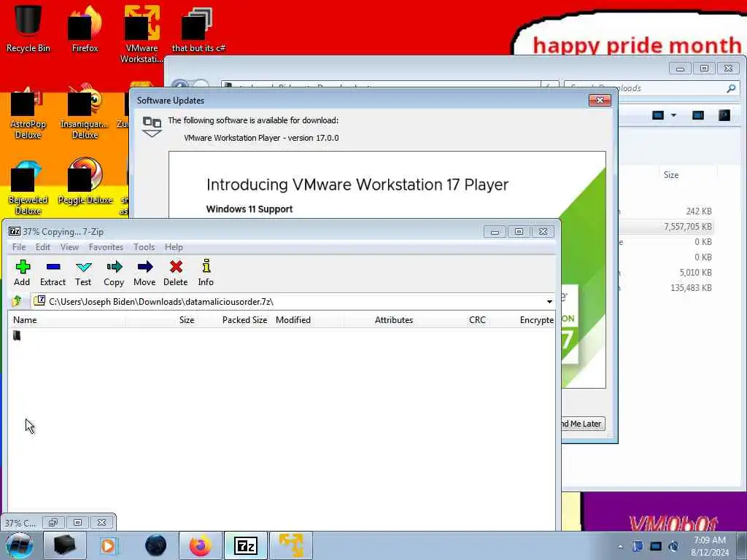Sort 7-Zip list by CRC column
Viewport: 747px width, 560px height.
click(452, 320)
